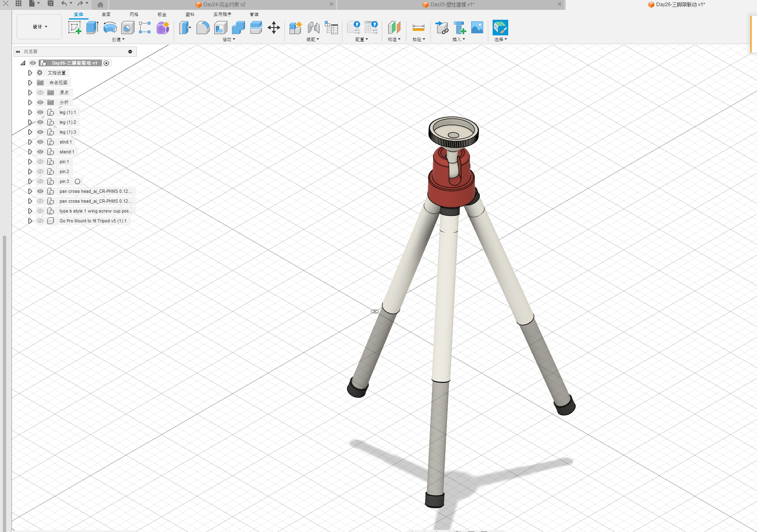
Task: Activate the Extrude tool
Action: pos(92,28)
